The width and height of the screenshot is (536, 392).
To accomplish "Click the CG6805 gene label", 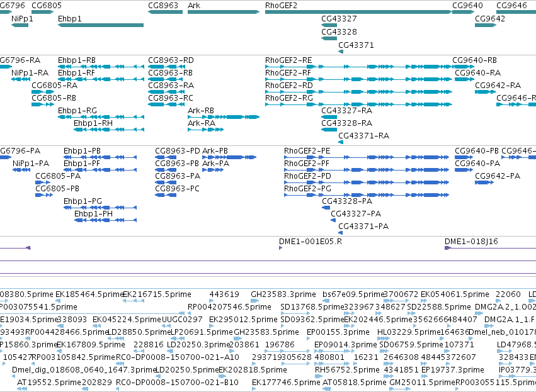I will click(47, 6).
